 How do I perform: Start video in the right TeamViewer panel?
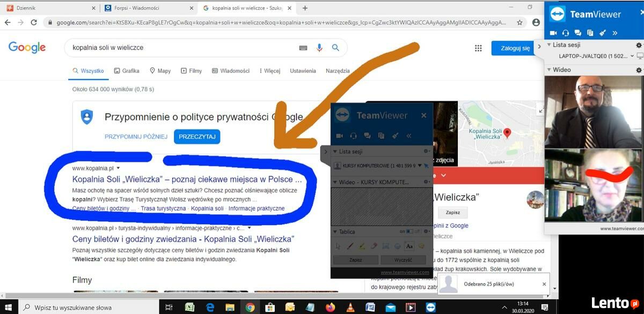coord(554,33)
